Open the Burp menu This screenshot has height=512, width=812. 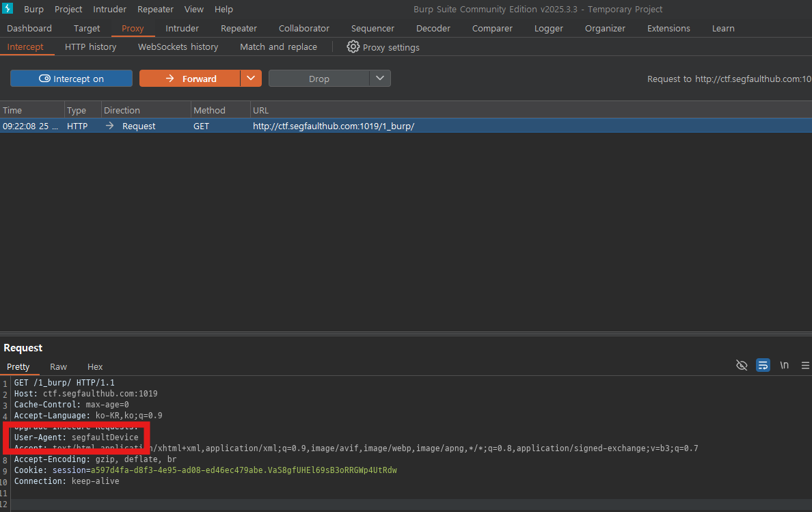click(x=33, y=10)
